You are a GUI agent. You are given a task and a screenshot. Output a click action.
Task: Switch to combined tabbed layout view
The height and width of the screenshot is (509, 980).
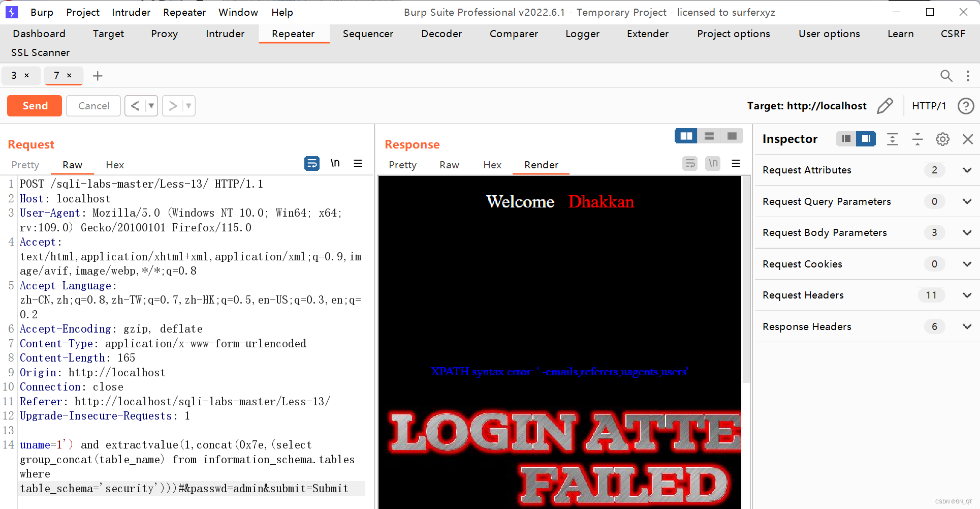point(732,136)
